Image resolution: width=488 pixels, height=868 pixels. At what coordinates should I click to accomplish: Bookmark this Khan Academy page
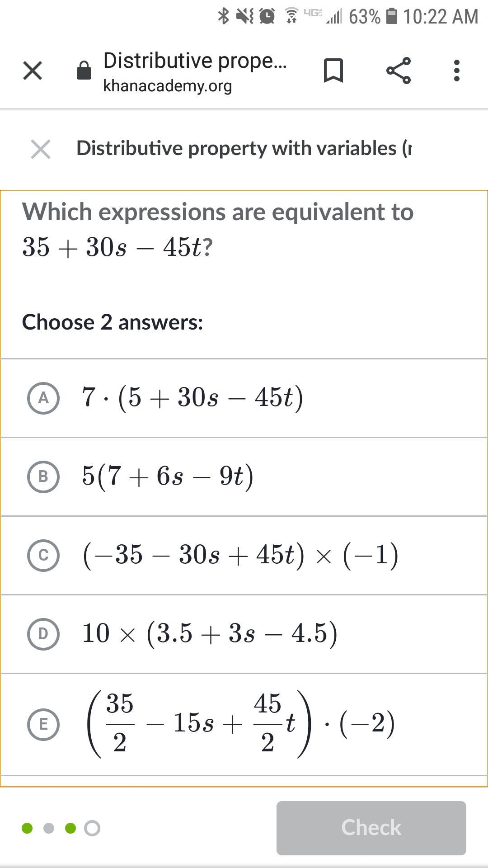pyautogui.click(x=333, y=71)
